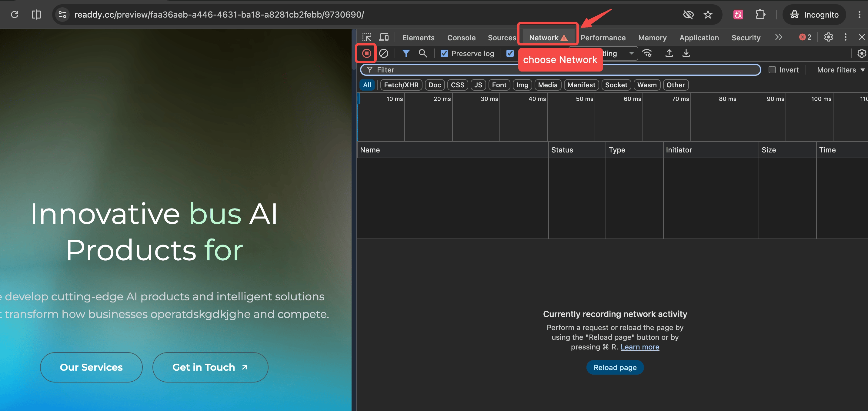The image size is (868, 411).
Task: Filter by Media requests
Action: tap(548, 85)
